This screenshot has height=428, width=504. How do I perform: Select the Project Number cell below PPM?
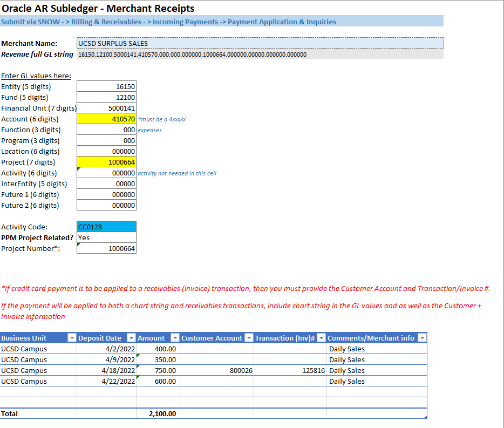click(107, 248)
